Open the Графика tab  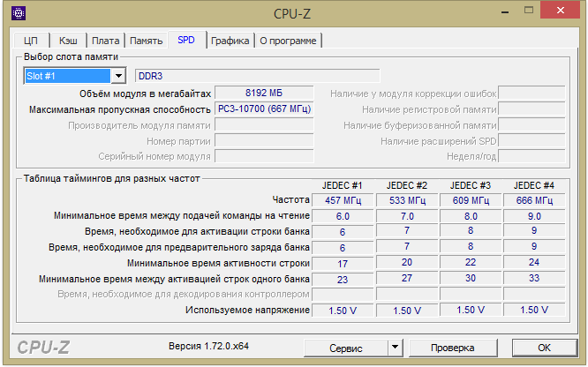pos(230,41)
